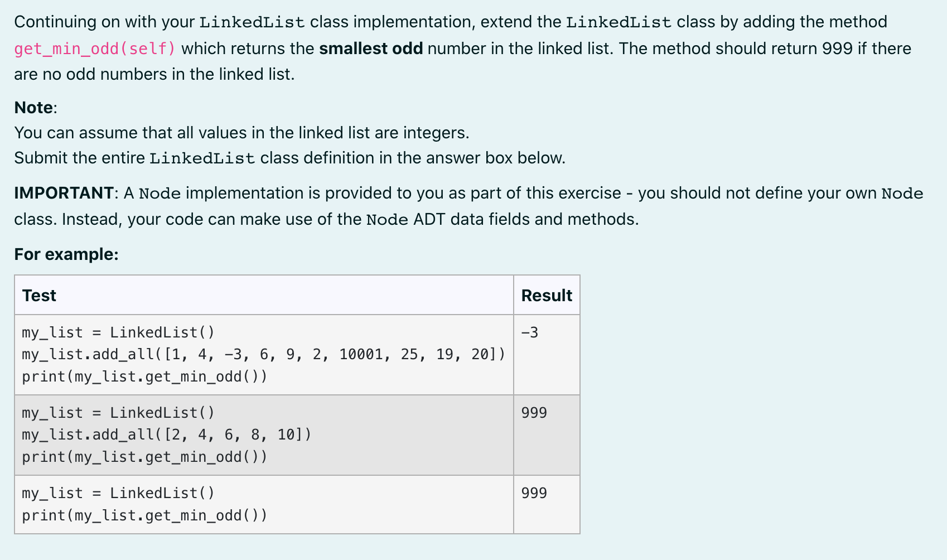Click 'LinkedList' in 'Submit the entire' sentence

click(202, 158)
